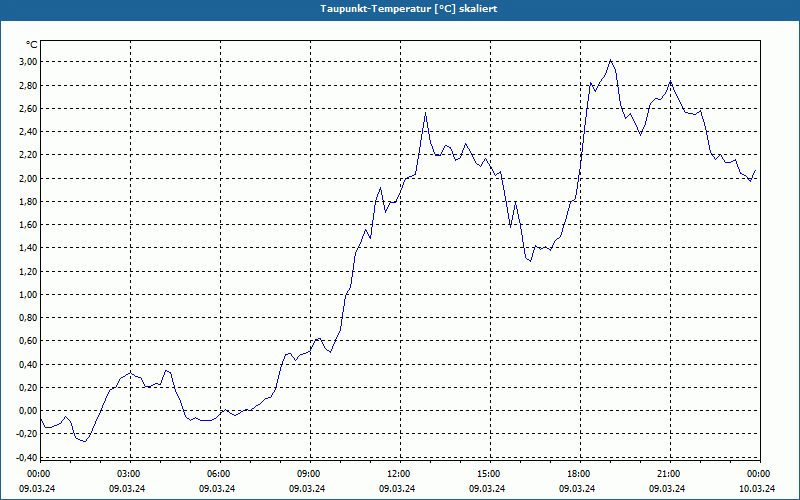The width and height of the screenshot is (800, 500).
Task: Select the 09.03.24 date under 06:00
Action: pos(217,489)
